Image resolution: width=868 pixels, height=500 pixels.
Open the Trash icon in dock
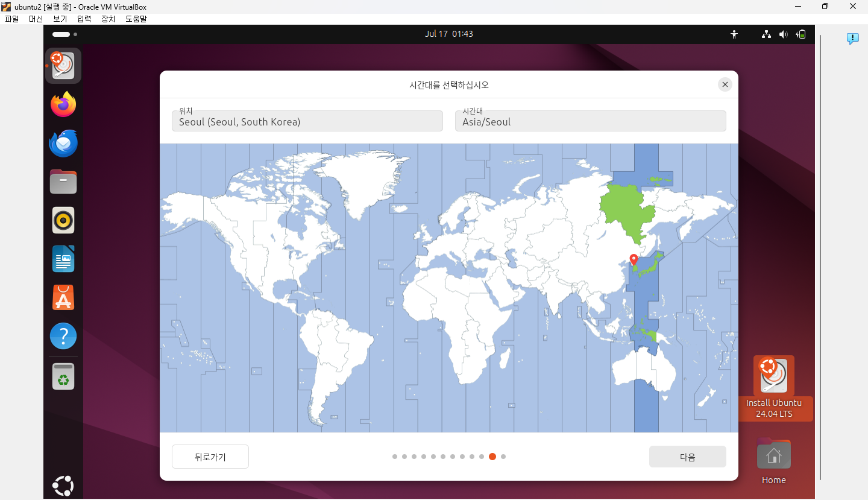63,376
